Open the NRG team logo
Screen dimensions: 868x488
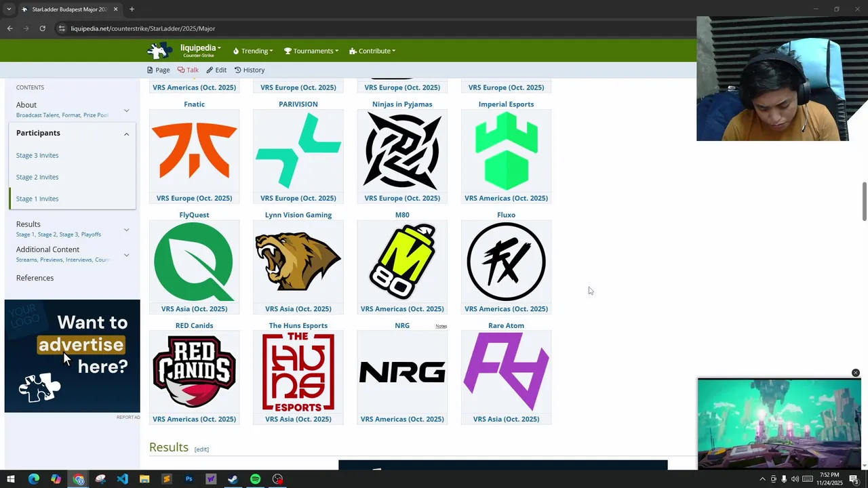pos(402,372)
